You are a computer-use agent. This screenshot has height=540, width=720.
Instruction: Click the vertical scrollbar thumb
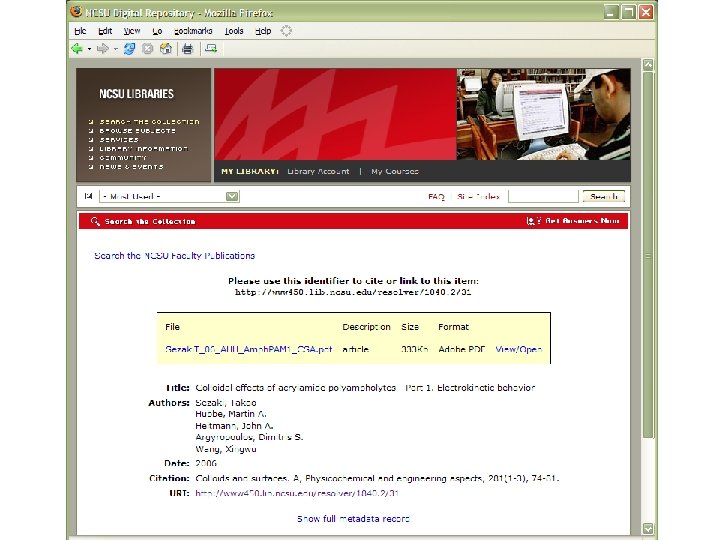[648, 255]
